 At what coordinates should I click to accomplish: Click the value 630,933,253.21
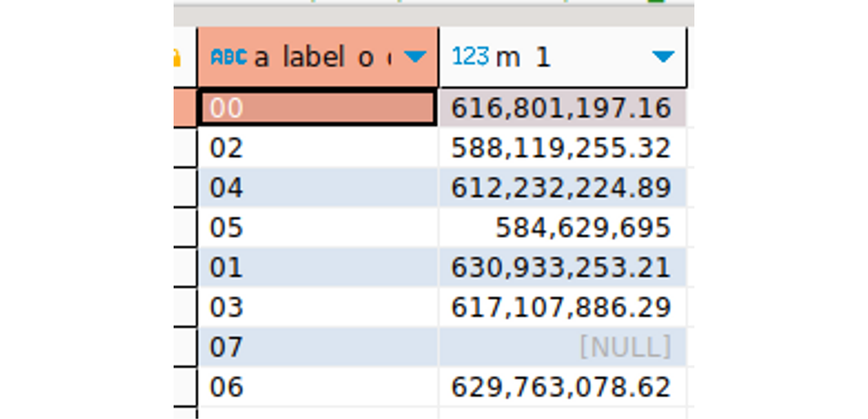(x=561, y=267)
